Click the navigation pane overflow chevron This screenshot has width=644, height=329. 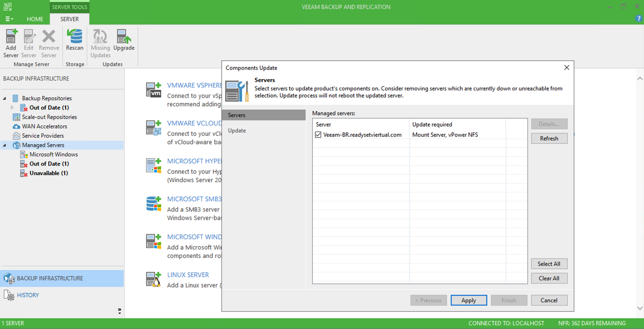pos(119,311)
